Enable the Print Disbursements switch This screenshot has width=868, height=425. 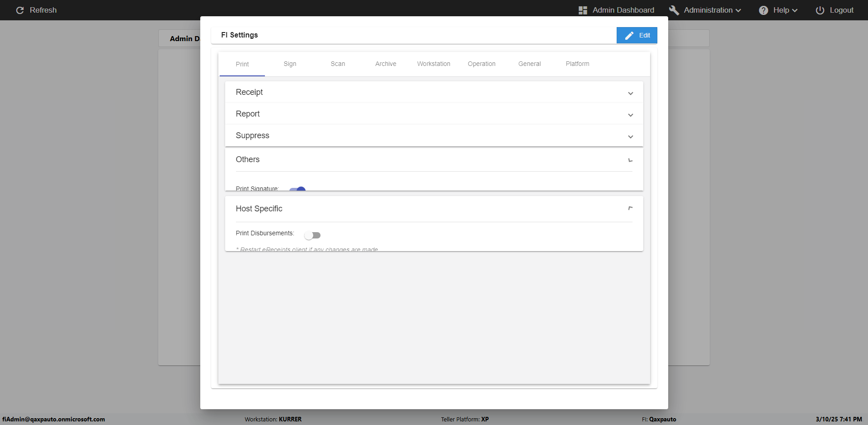pos(312,235)
